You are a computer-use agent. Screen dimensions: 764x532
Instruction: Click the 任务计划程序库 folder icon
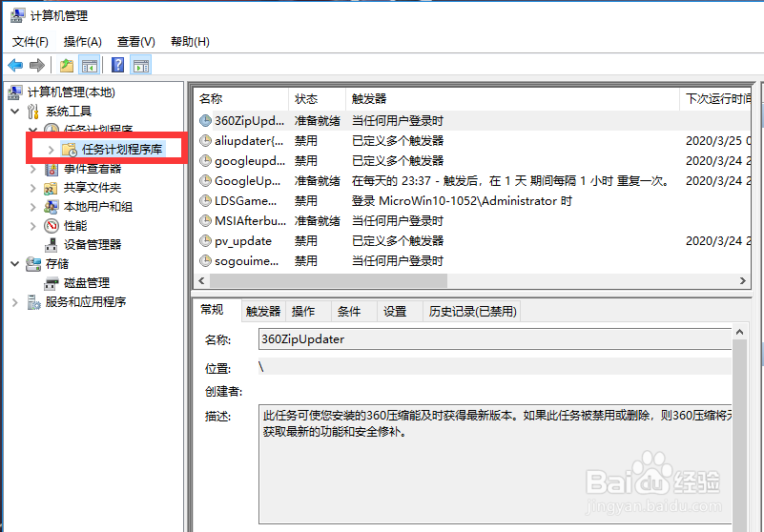(x=70, y=149)
